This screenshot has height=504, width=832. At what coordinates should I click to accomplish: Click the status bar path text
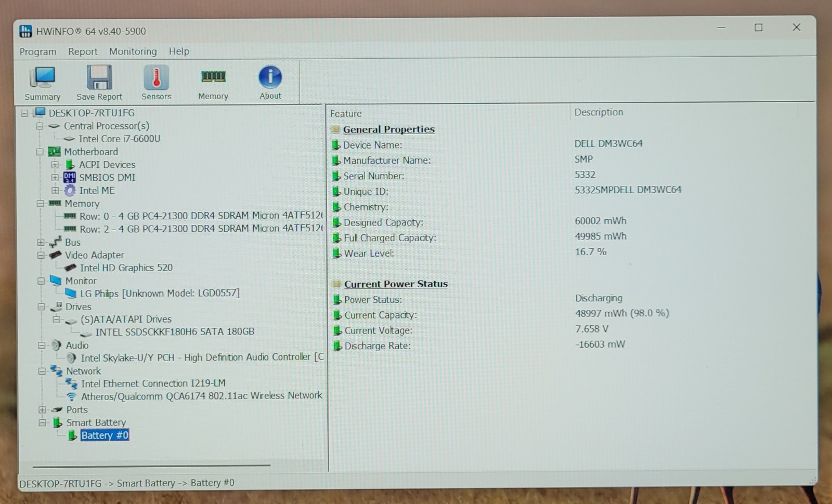point(126,483)
